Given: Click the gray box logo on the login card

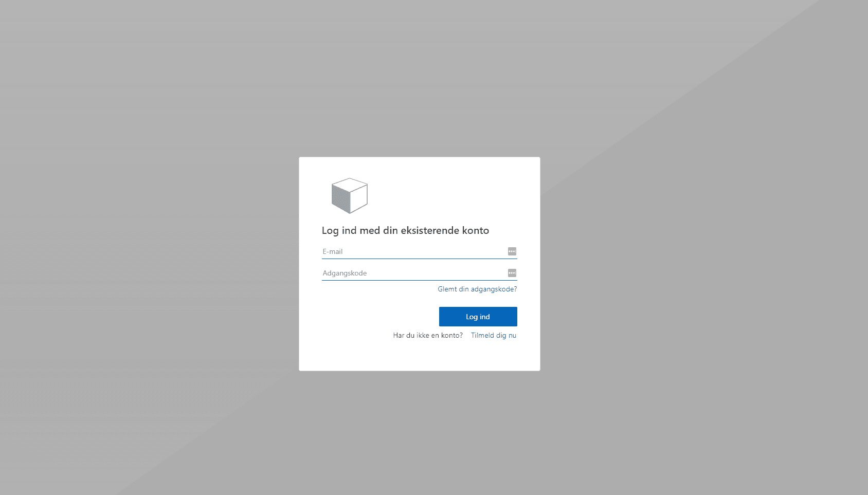Looking at the screenshot, I should pyautogui.click(x=349, y=195).
